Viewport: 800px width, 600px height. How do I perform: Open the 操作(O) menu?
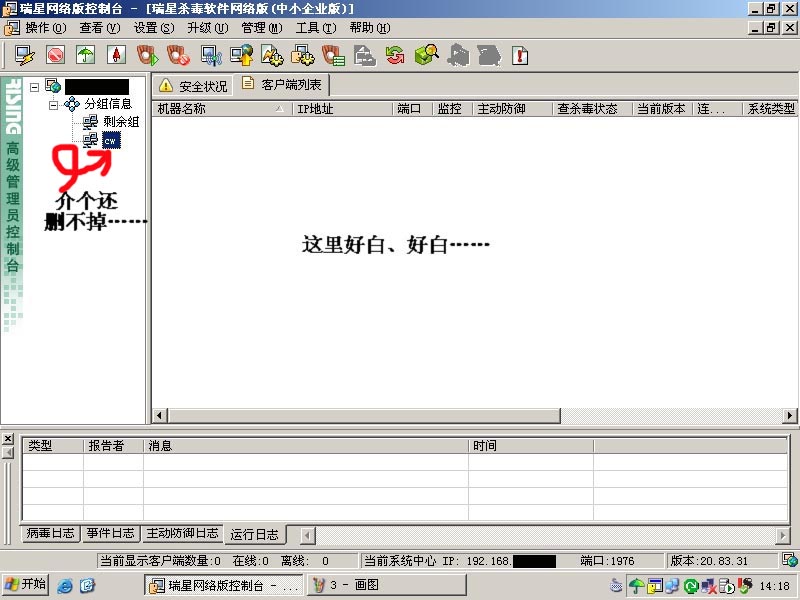pos(45,28)
